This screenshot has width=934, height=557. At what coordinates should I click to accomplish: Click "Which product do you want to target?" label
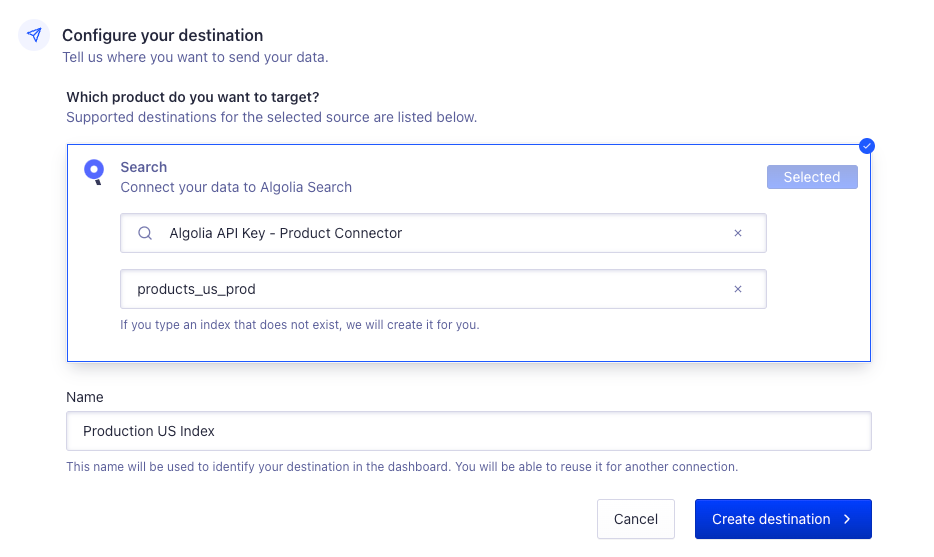coord(193,97)
